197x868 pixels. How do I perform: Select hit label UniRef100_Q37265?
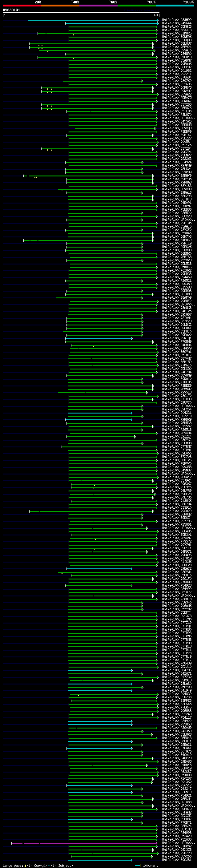177,104
